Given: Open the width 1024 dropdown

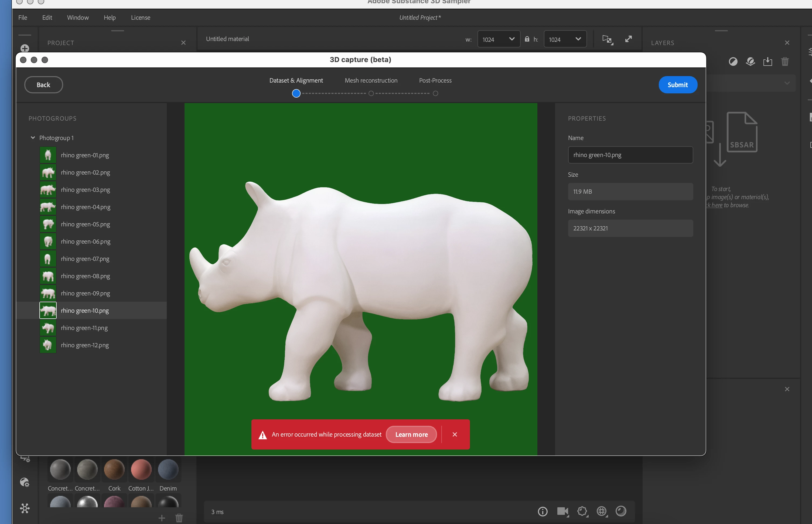Looking at the screenshot, I should tap(498, 39).
